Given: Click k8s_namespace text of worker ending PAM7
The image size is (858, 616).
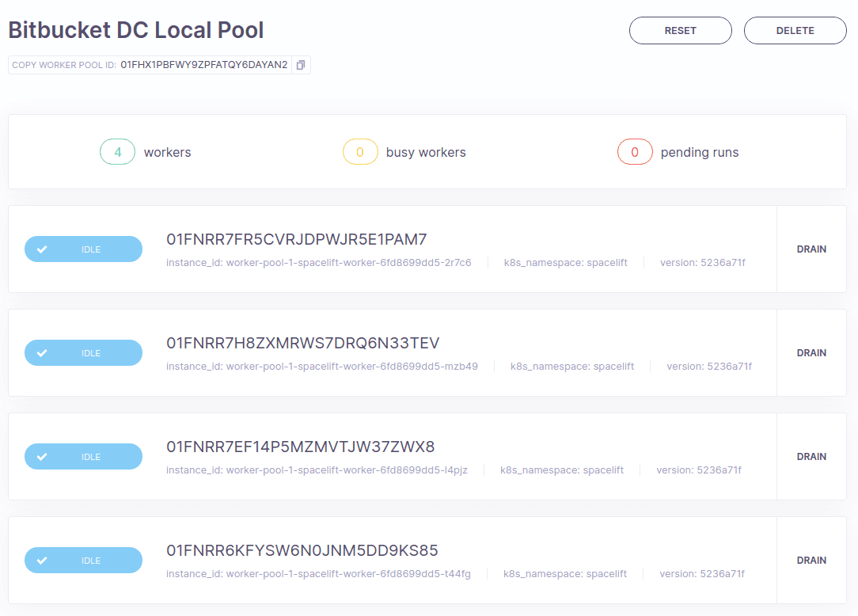Looking at the screenshot, I should tap(565, 263).
